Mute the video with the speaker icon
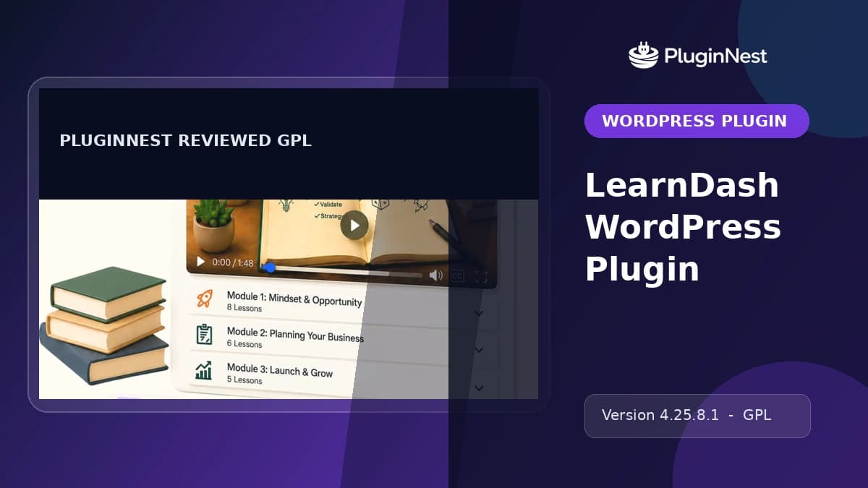The image size is (868, 488). [x=435, y=275]
